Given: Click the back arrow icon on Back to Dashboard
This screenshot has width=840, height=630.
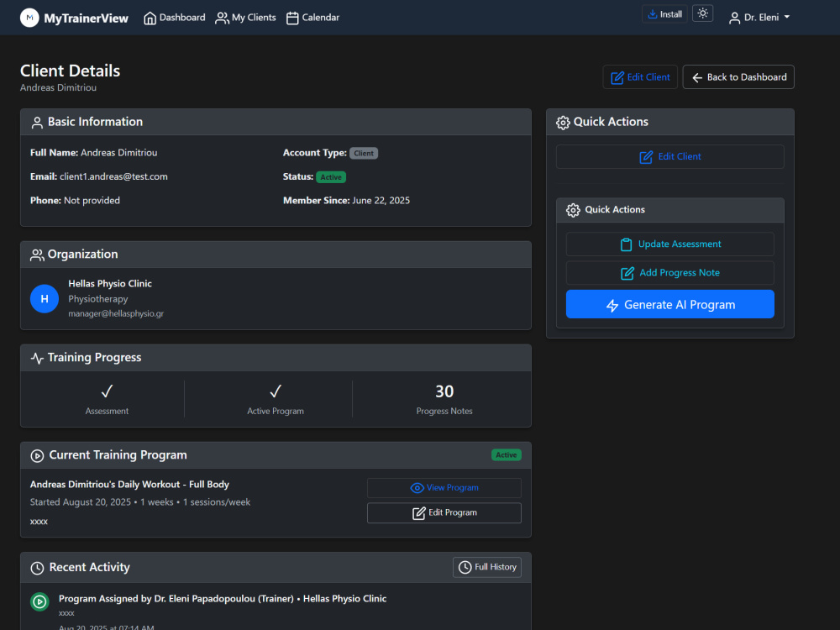Looking at the screenshot, I should pos(697,77).
